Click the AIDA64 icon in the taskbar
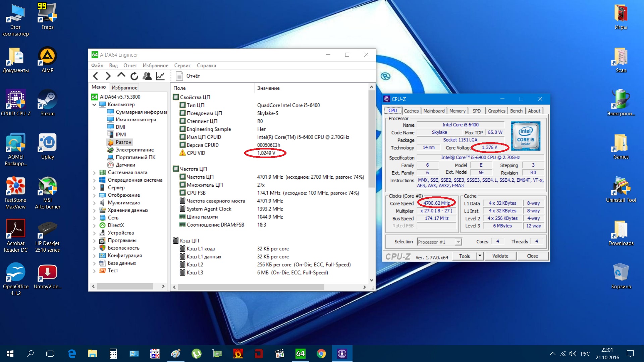Image resolution: width=644 pixels, height=362 pixels. (x=300, y=354)
